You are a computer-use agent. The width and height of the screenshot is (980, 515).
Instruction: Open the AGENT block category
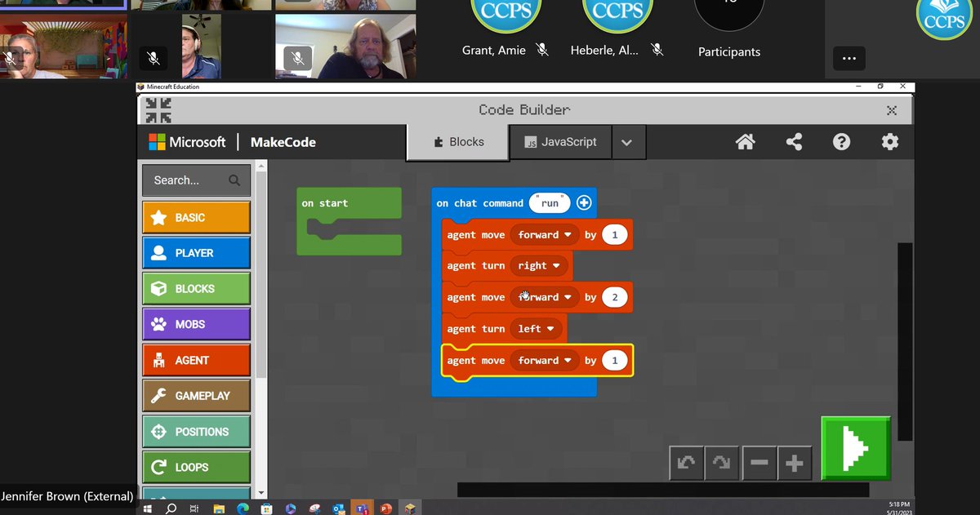tap(196, 360)
